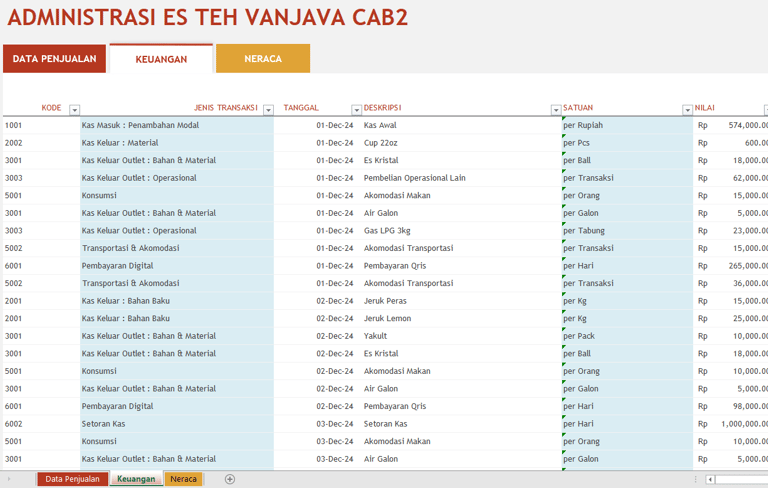Select description cell 'Cup 22oz'
This screenshot has height=488, width=768.
point(462,143)
